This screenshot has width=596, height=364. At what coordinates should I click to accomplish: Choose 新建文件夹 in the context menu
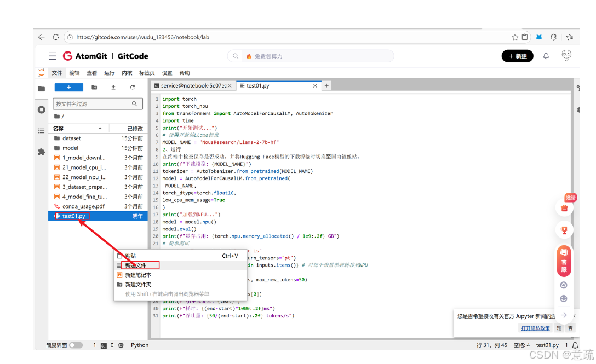coord(180,284)
